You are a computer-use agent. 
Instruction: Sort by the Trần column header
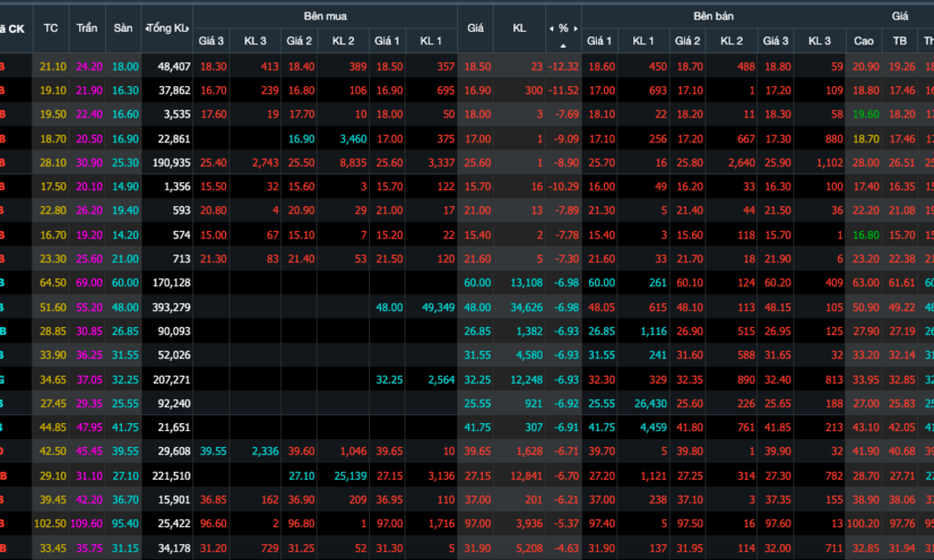pos(87,28)
